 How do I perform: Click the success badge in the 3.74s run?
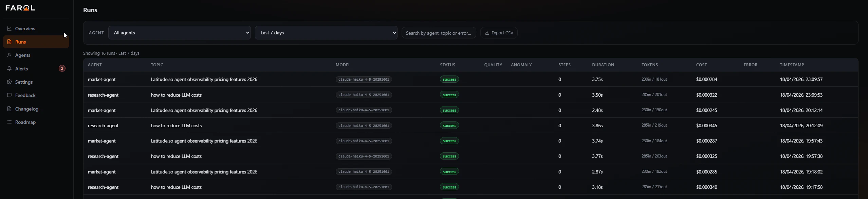(x=449, y=141)
